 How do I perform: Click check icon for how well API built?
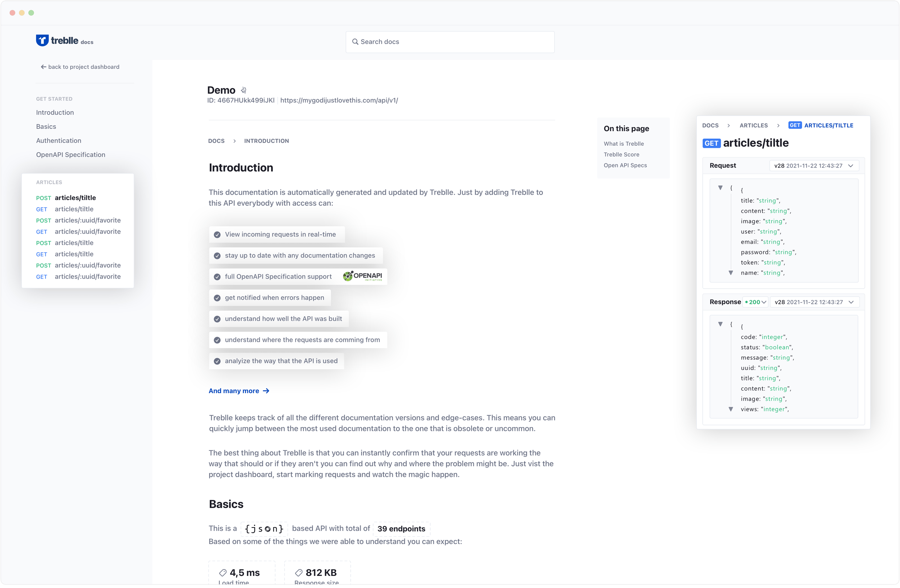pos(217,319)
